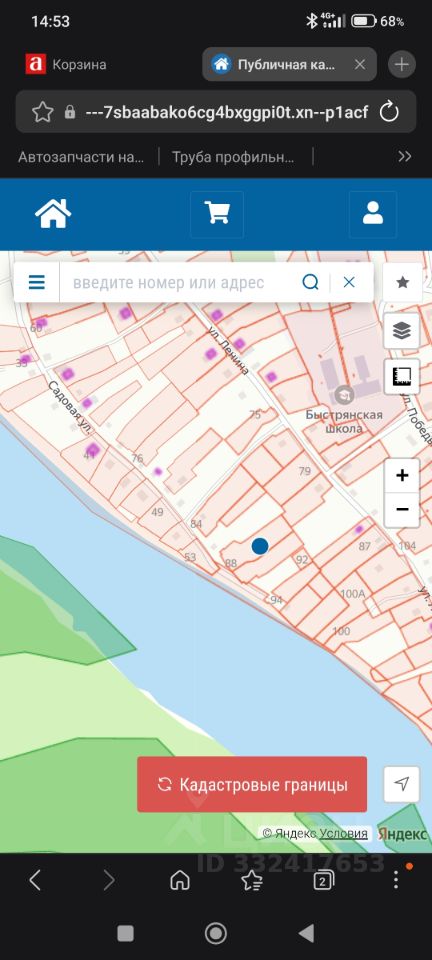Zoom out on the map

(x=402, y=510)
